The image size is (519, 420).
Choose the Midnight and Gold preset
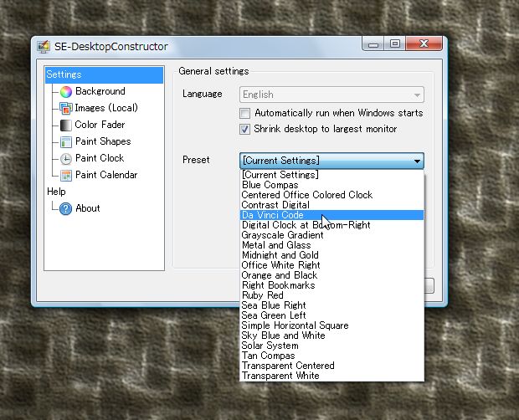331,255
